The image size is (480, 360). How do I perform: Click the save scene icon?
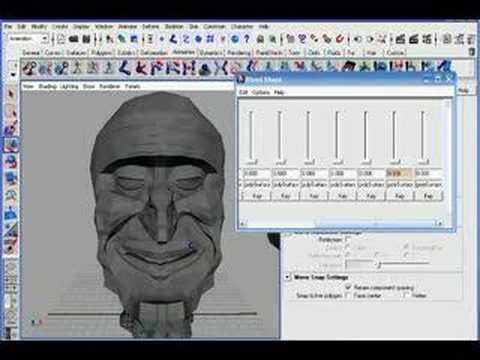pyautogui.click(x=86, y=39)
